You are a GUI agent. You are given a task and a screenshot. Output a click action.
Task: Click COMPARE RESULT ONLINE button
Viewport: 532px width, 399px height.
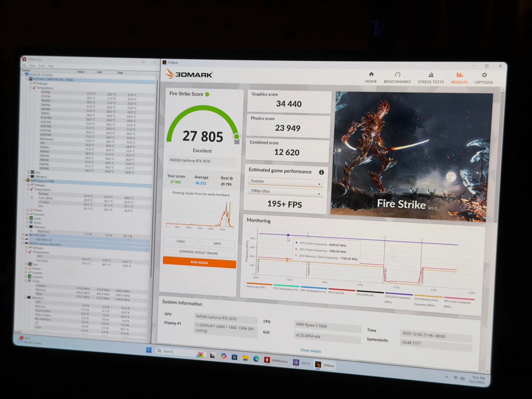(x=199, y=253)
